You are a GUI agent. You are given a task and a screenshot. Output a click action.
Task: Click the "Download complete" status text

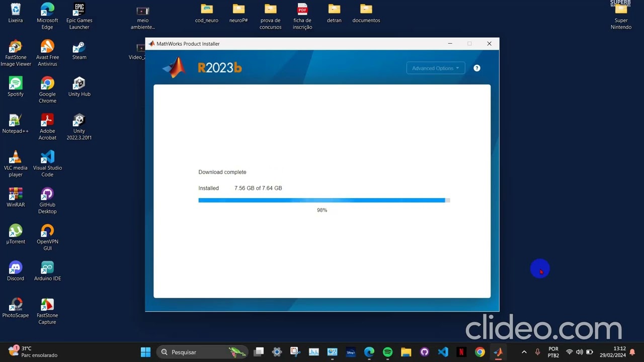tap(222, 172)
